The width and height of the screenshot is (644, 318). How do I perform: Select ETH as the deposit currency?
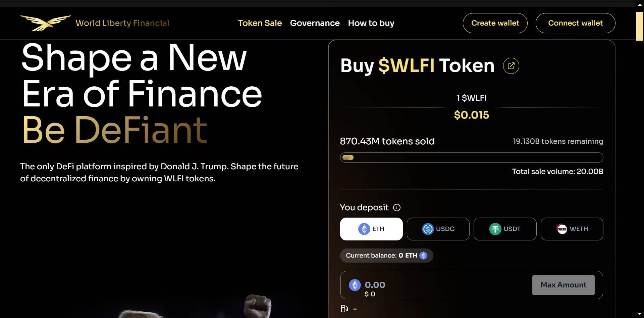point(371,229)
